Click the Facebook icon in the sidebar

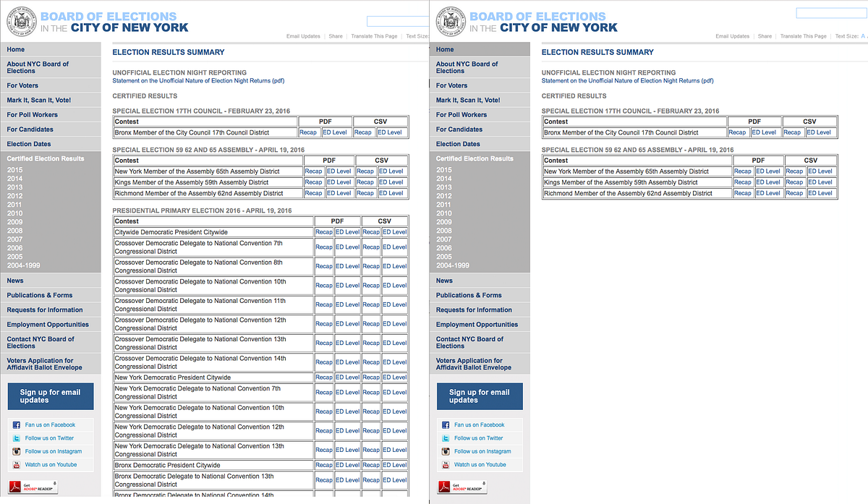(18, 424)
